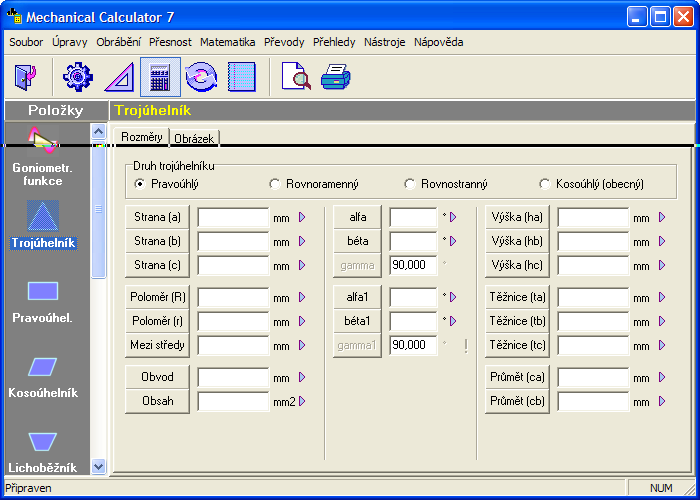
Task: Click the alfa1 input field
Action: click(x=413, y=297)
